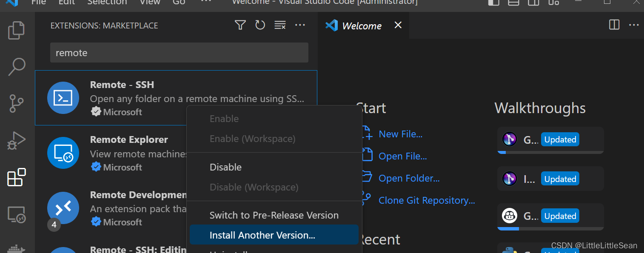Open the Search view

tap(16, 67)
